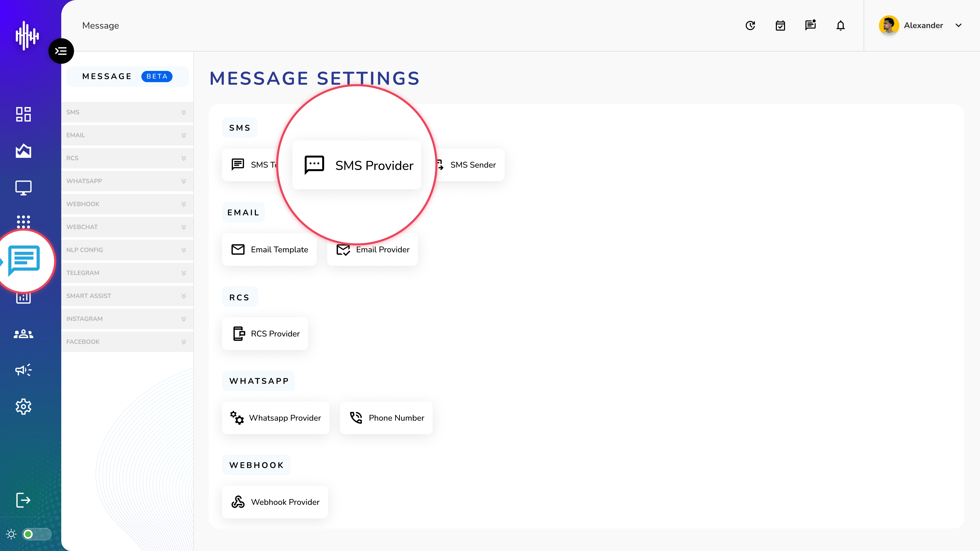Expand the EMAIL menu section
This screenshot has height=551, width=980.
pyautogui.click(x=127, y=135)
